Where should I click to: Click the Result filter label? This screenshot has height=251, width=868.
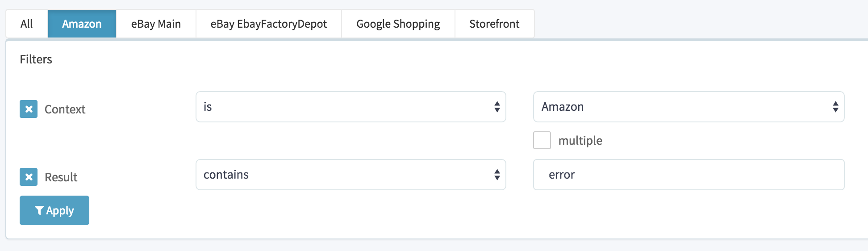(x=61, y=177)
